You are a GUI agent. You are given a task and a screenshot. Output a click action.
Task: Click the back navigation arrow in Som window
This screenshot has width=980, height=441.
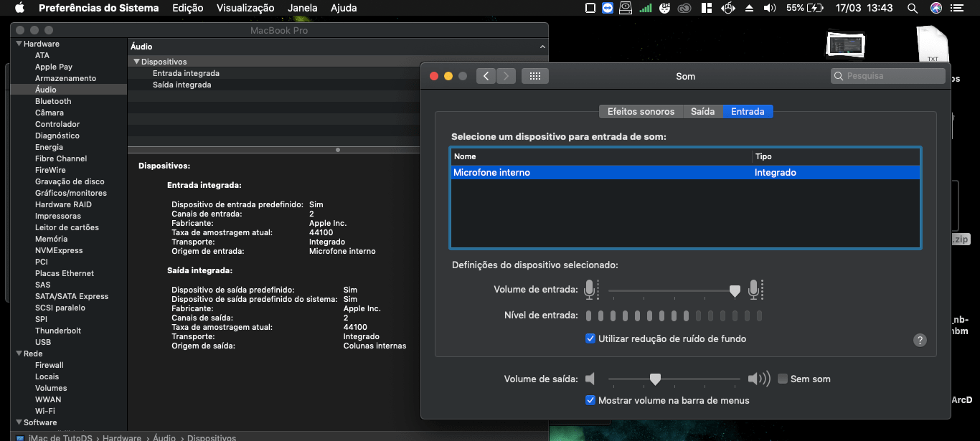[x=484, y=75]
